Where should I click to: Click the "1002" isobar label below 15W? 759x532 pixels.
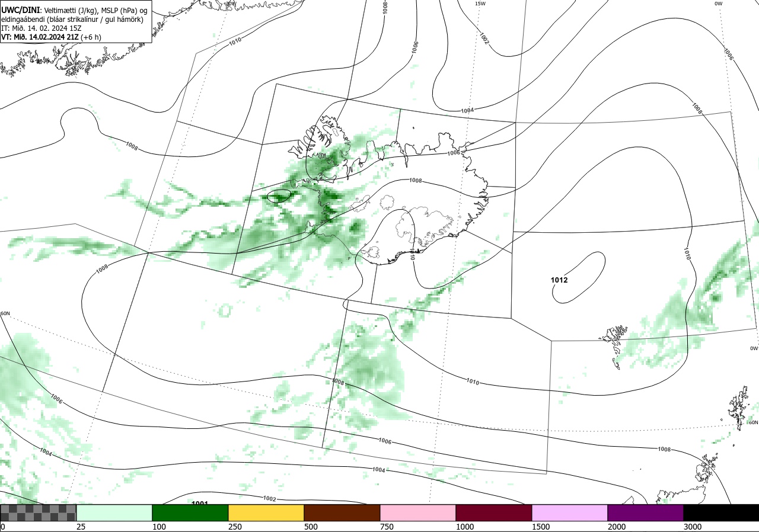[x=484, y=39]
